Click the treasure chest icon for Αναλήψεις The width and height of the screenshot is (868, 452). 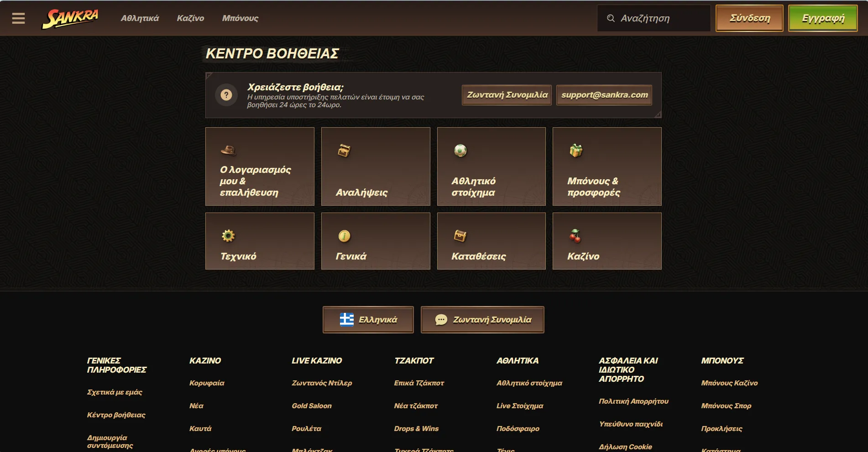[x=344, y=150]
